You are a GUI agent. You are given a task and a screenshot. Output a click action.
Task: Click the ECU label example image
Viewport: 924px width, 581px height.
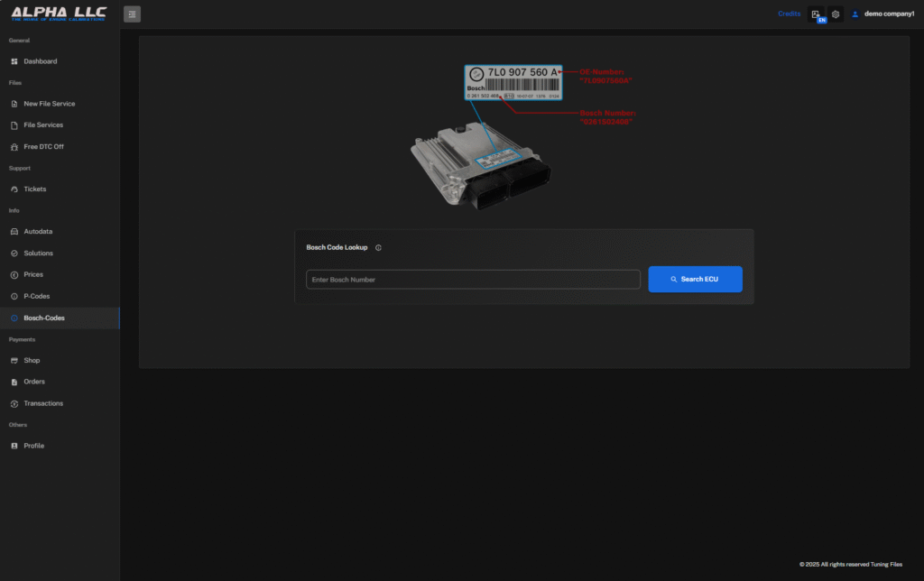click(x=513, y=82)
